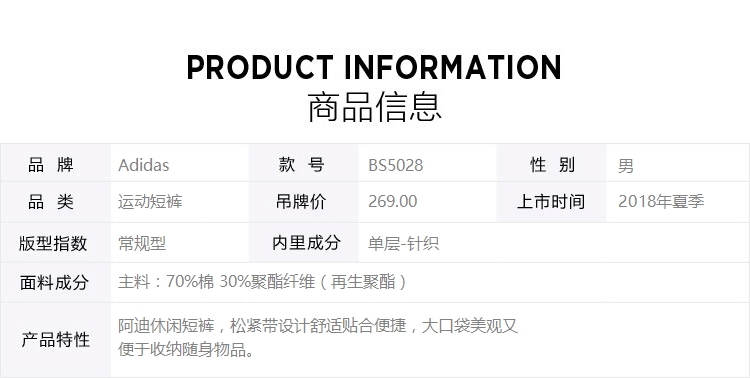750x378 pixels.
Task: Select the 上市时间 label cell
Action: pyautogui.click(x=551, y=202)
